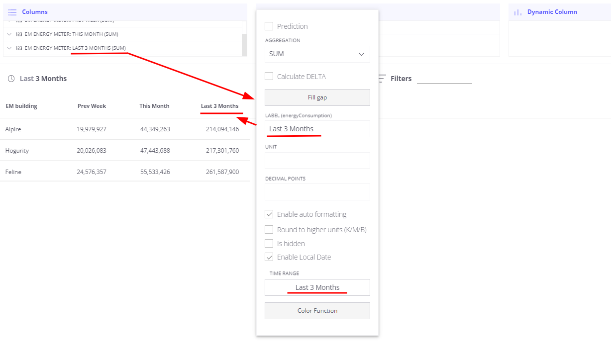Toggle Round to higher units checkbox
Image resolution: width=611 pixels, height=364 pixels.
point(269,230)
